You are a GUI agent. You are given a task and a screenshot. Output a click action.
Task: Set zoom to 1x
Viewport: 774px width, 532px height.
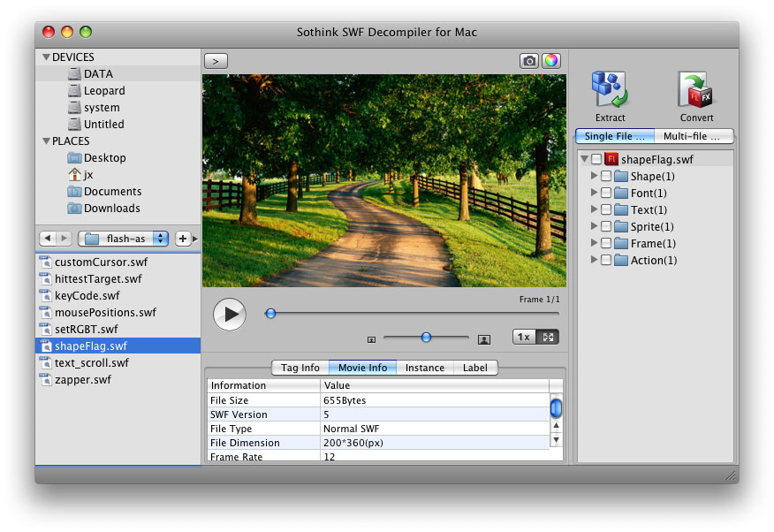coord(524,337)
